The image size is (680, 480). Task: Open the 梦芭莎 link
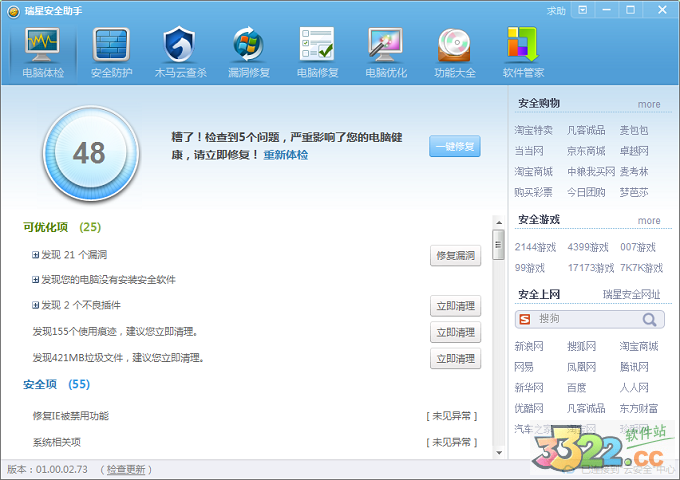[634, 192]
